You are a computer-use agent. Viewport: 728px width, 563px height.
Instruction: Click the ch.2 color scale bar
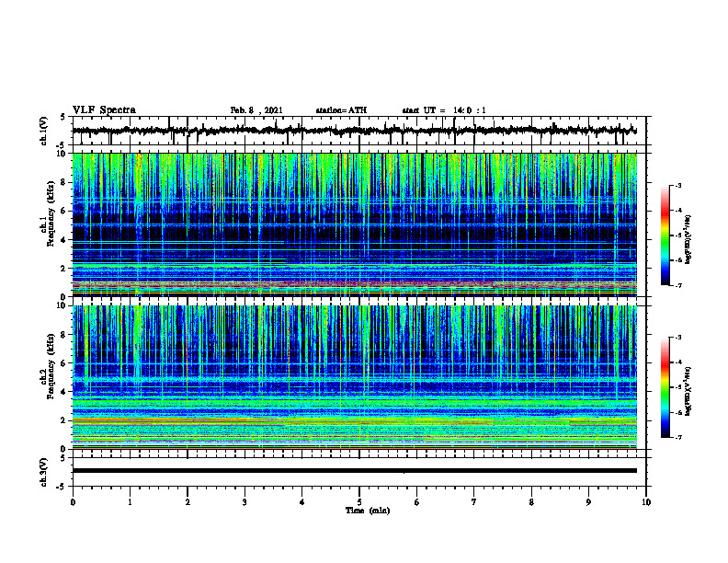(665, 387)
